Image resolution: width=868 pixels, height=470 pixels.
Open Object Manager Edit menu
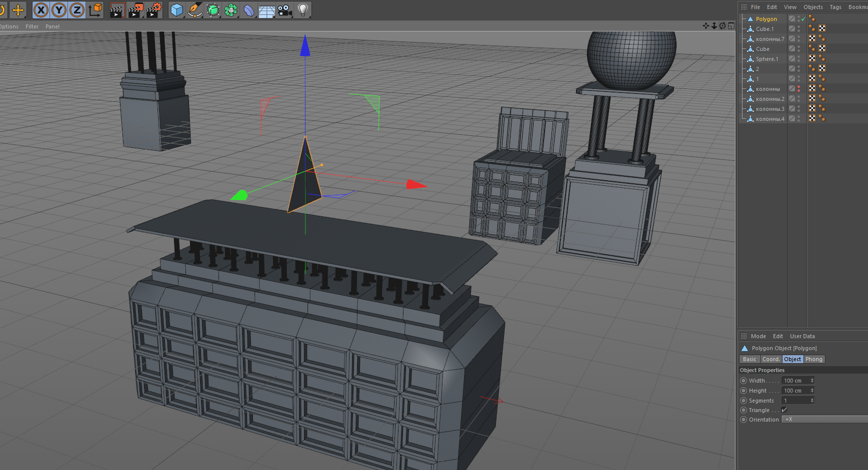click(x=772, y=7)
